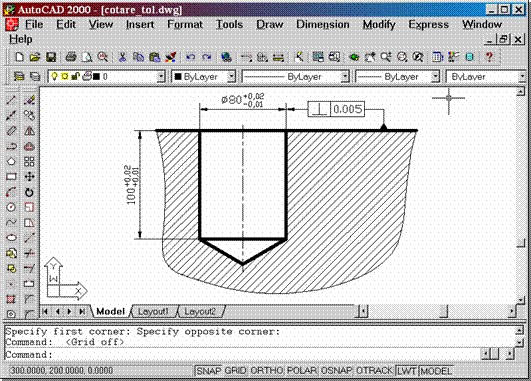Select the Rotate modify tool

click(x=29, y=192)
